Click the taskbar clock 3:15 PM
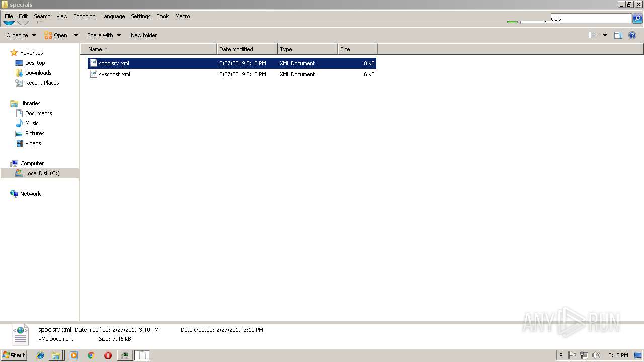Image resolution: width=644 pixels, height=362 pixels. [618, 355]
